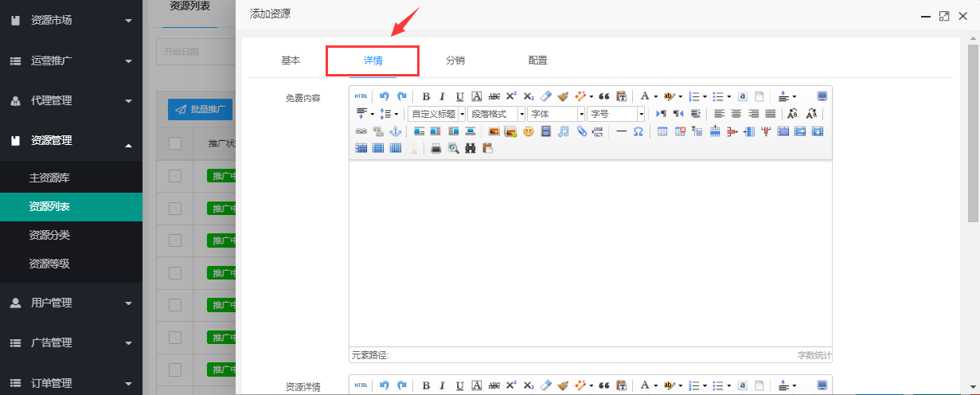This screenshot has width=980, height=395.
Task: Click font color A in 免费内容 editor
Action: pos(644,96)
